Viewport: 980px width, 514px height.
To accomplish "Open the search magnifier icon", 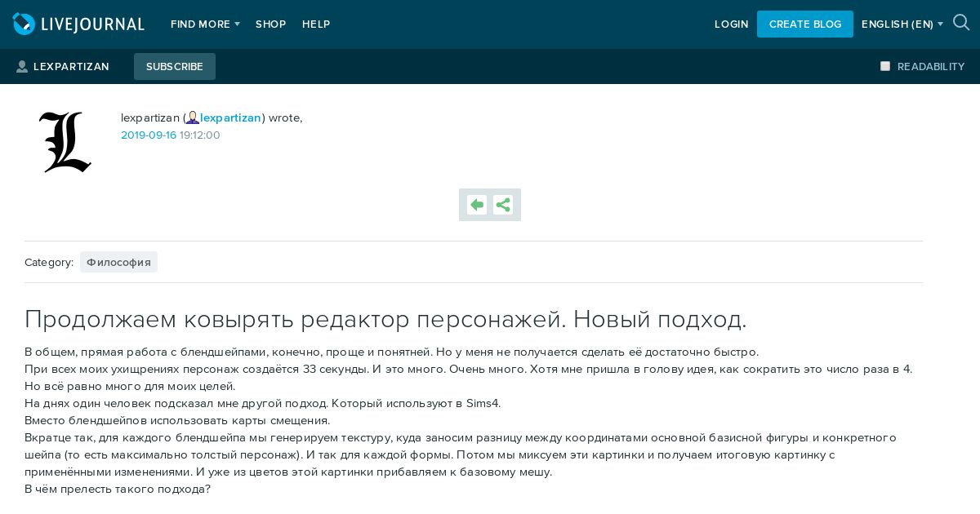I will (961, 23).
